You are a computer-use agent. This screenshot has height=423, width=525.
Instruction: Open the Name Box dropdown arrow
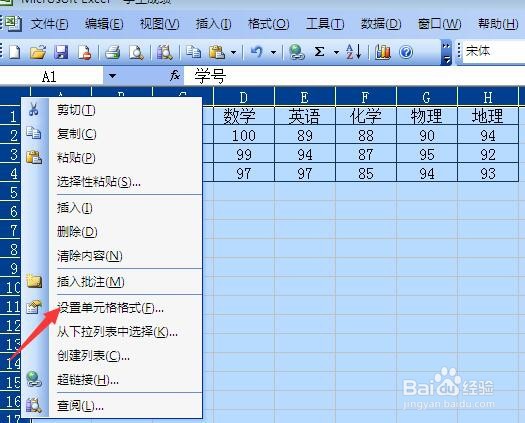[113, 76]
